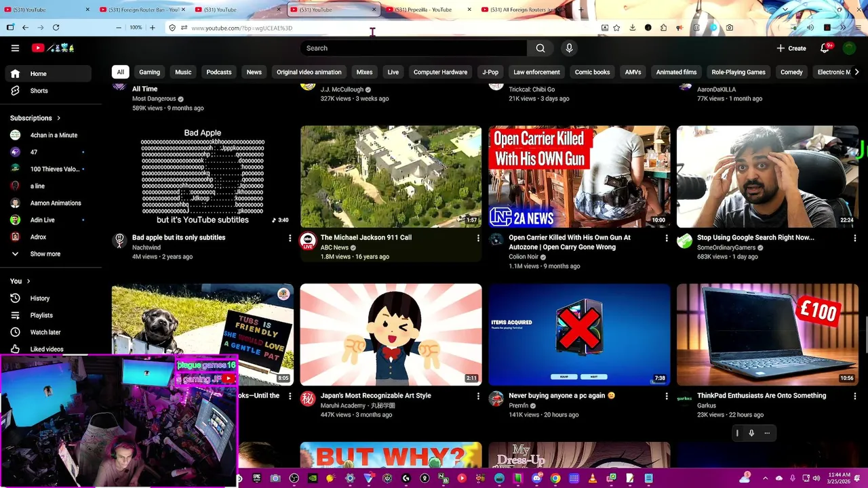Image resolution: width=868 pixels, height=488 pixels.
Task: Click the YouTube logo
Action: (53, 48)
